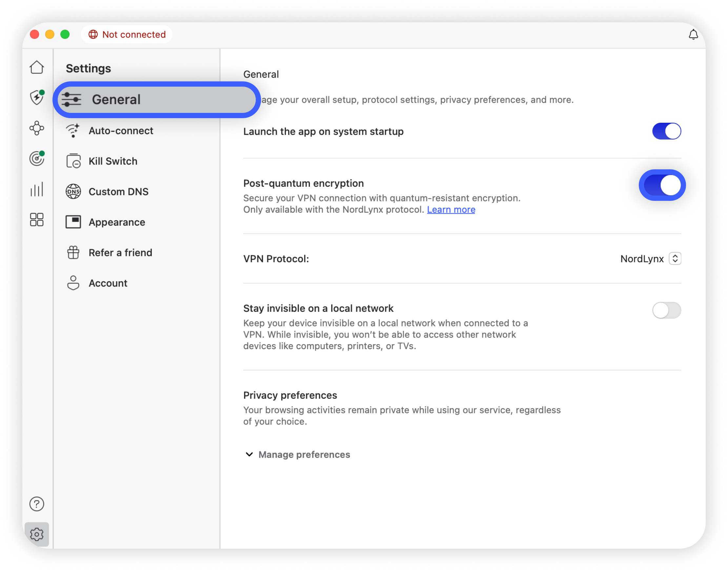Open the apps grid icon
This screenshot has width=728, height=571.
coord(37,220)
